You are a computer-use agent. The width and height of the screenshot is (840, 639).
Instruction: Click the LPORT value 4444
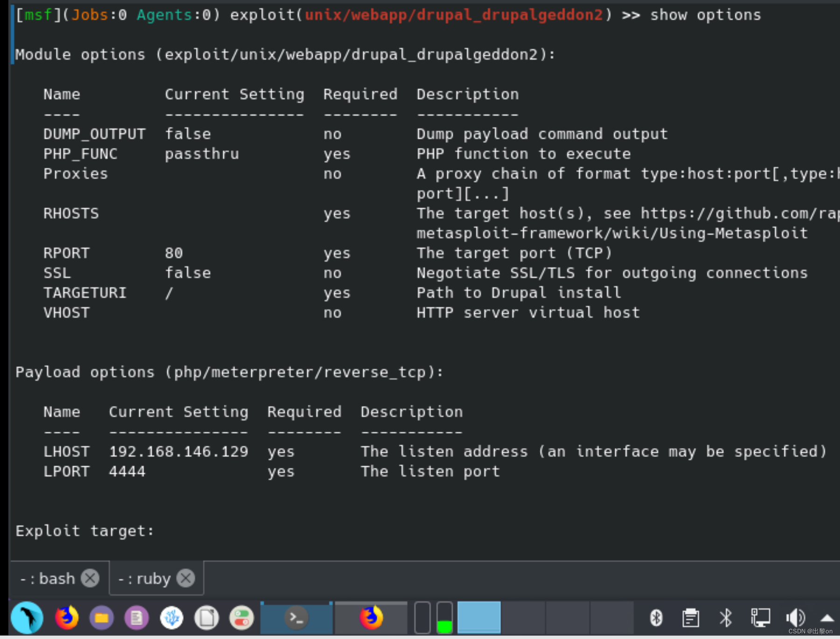[x=127, y=471]
